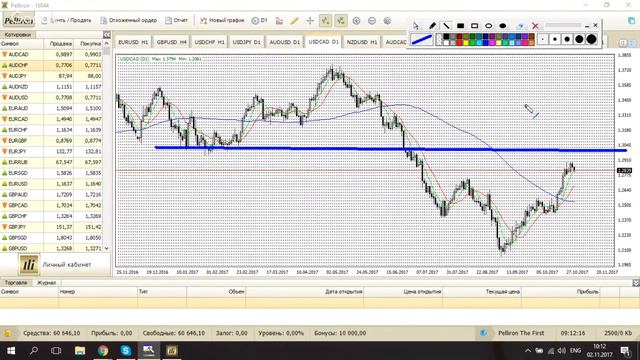Viewport: 640px width, 360px height.
Task: Select the outlined ellipse tool
Action: point(489,26)
